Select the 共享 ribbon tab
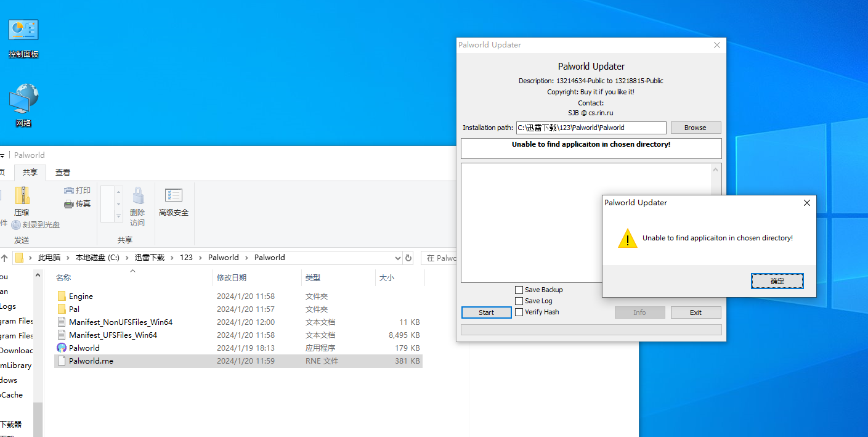 tap(30, 173)
